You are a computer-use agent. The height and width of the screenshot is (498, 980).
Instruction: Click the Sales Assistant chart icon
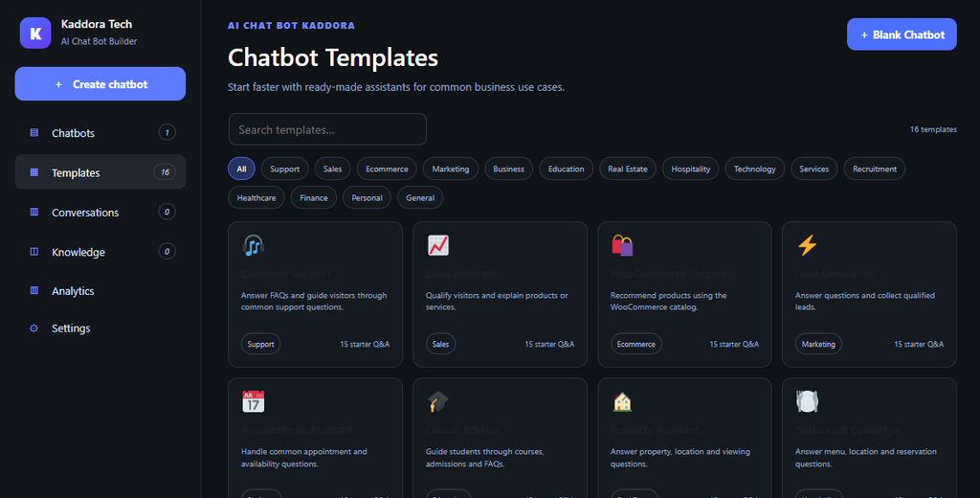coord(438,245)
